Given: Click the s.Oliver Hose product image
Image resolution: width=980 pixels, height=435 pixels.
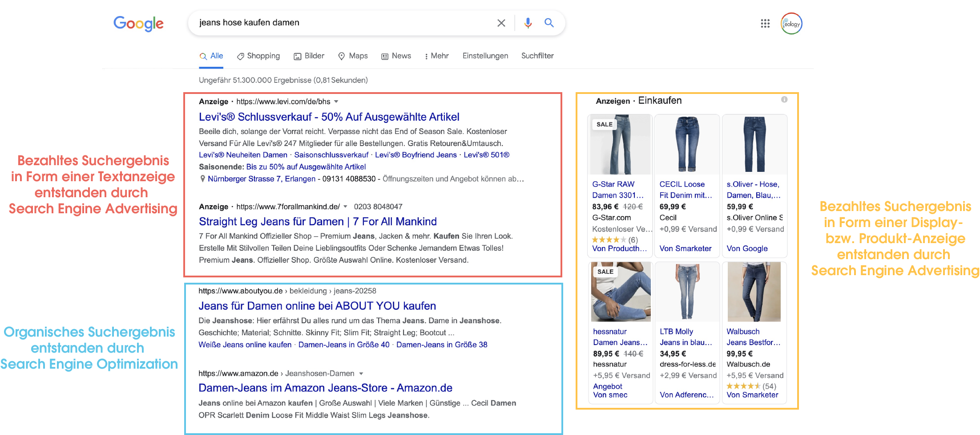Looking at the screenshot, I should 754,145.
